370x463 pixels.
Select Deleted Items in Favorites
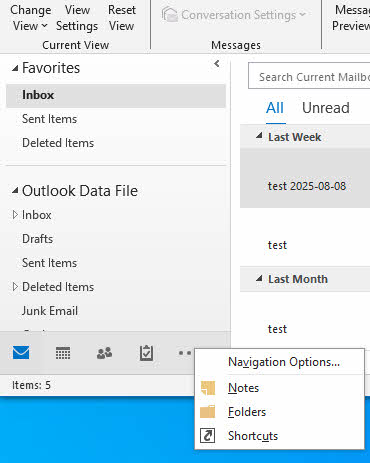tap(116, 143)
